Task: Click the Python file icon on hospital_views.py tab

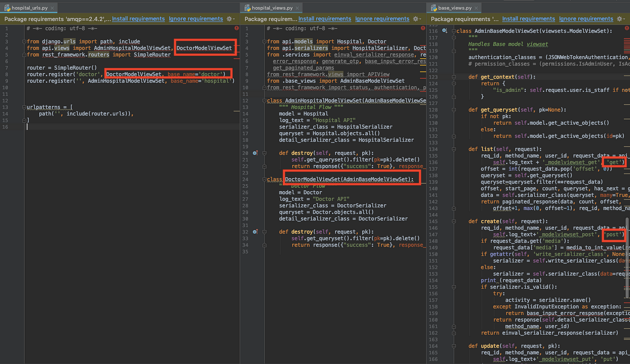Action: pyautogui.click(x=247, y=8)
